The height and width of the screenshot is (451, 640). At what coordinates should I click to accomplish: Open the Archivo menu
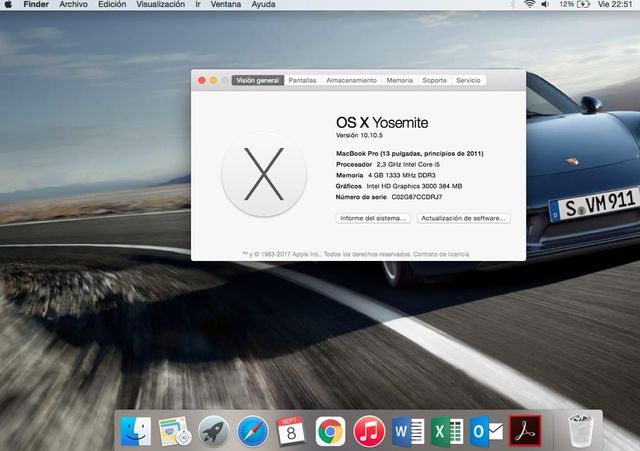[73, 4]
